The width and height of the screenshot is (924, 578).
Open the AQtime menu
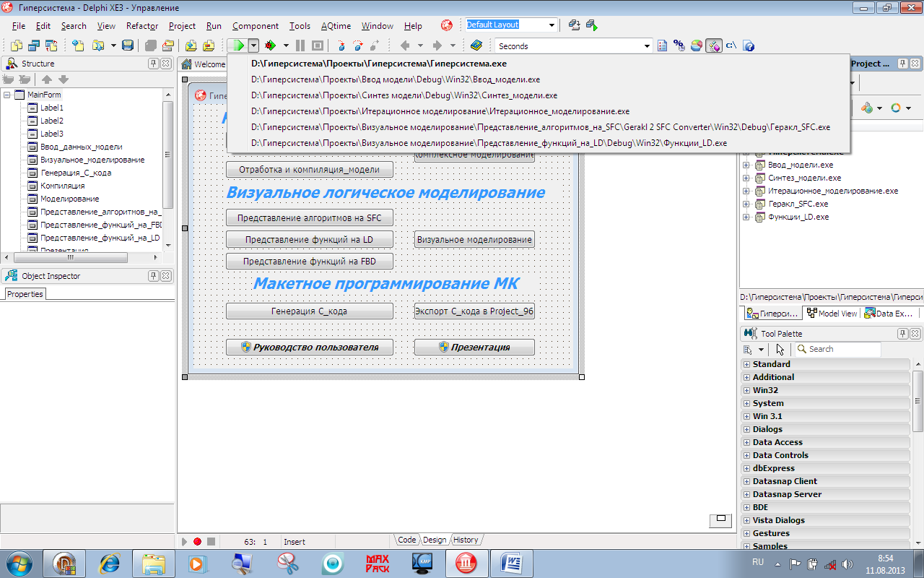click(336, 26)
